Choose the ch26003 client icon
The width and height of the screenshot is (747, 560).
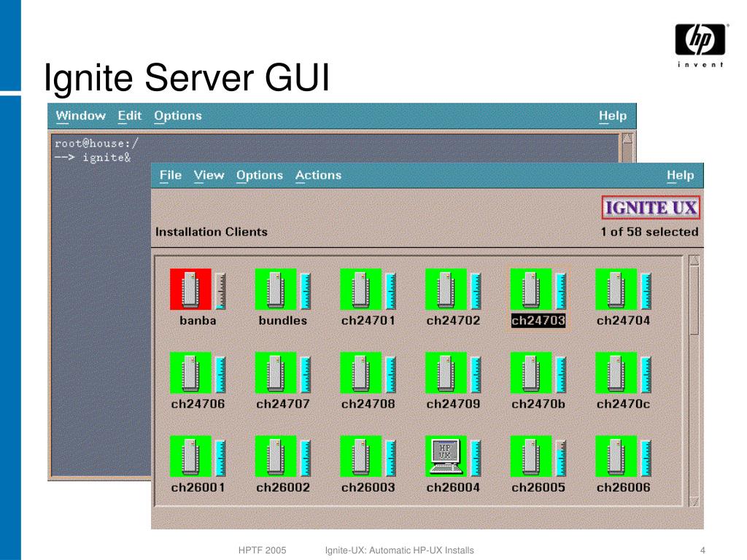pos(361,456)
